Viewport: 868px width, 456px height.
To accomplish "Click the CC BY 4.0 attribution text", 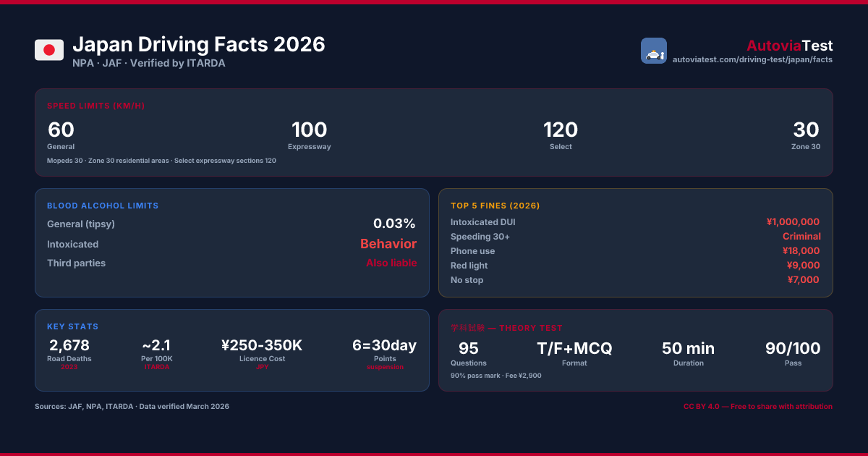I will tap(758, 407).
